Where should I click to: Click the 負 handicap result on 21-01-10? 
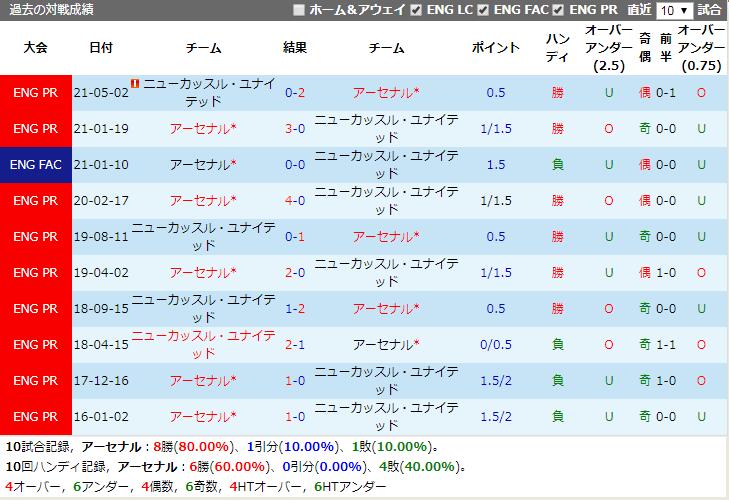pos(557,165)
